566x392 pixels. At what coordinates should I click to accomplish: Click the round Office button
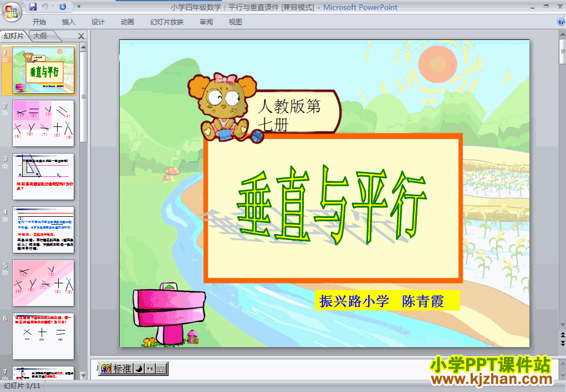pyautogui.click(x=12, y=12)
